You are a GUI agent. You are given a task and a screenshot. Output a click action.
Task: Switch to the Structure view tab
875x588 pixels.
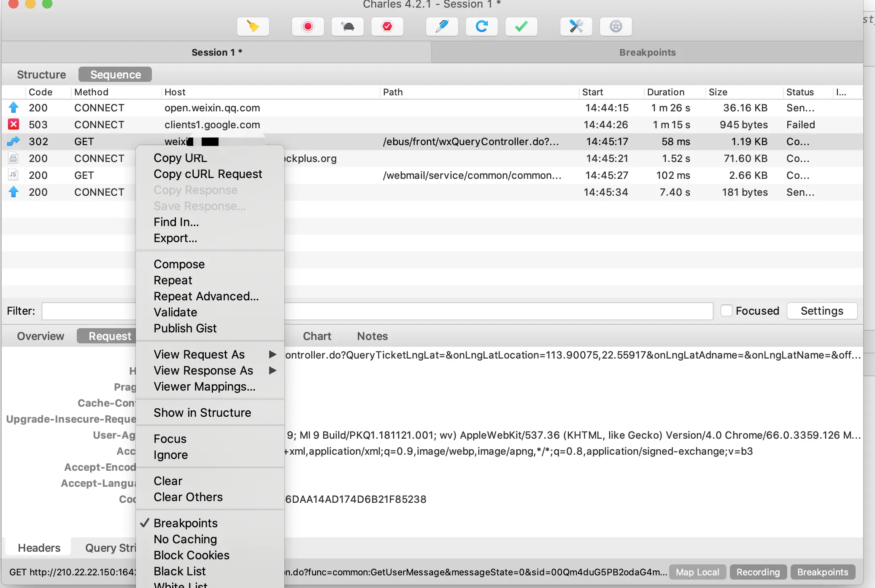tap(41, 74)
